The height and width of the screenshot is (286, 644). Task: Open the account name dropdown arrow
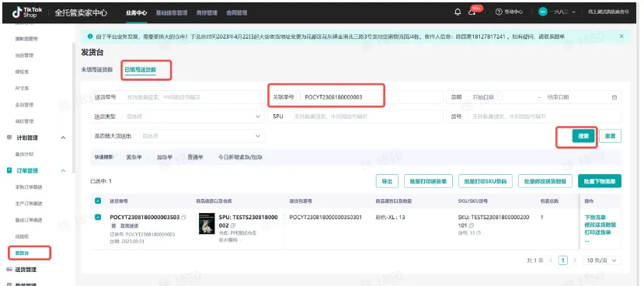(x=574, y=12)
